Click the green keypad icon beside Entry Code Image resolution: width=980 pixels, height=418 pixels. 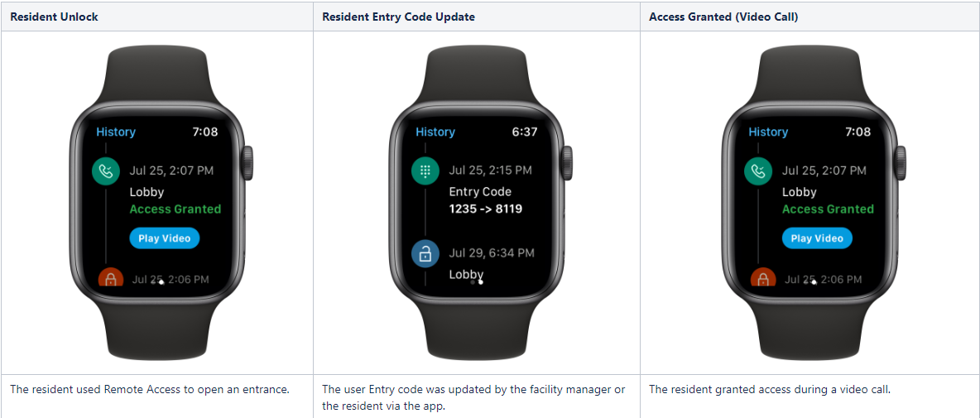pos(425,172)
